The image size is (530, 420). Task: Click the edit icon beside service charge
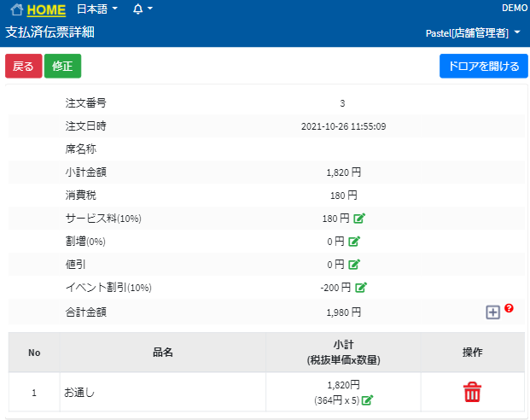[x=359, y=219]
